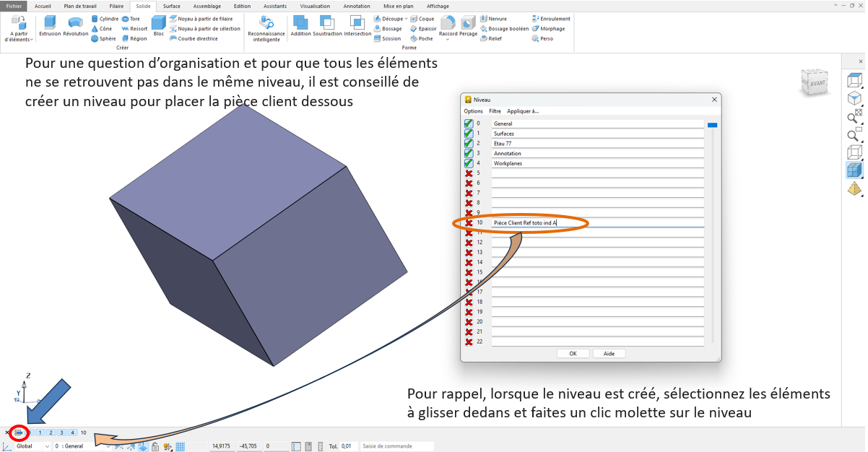Viewport: 868px width, 452px height.
Task: Open the level manager icon in status bar
Action: tap(19, 433)
